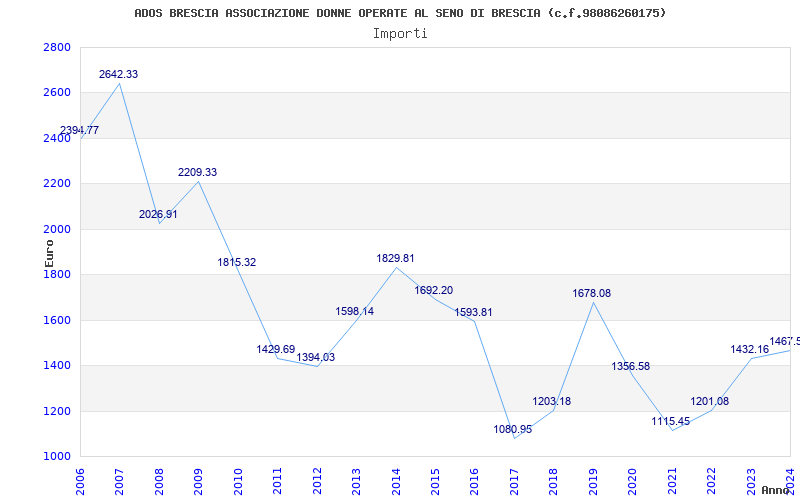Click x-axis year 2007
Screen dimensions: 800x500
119,481
